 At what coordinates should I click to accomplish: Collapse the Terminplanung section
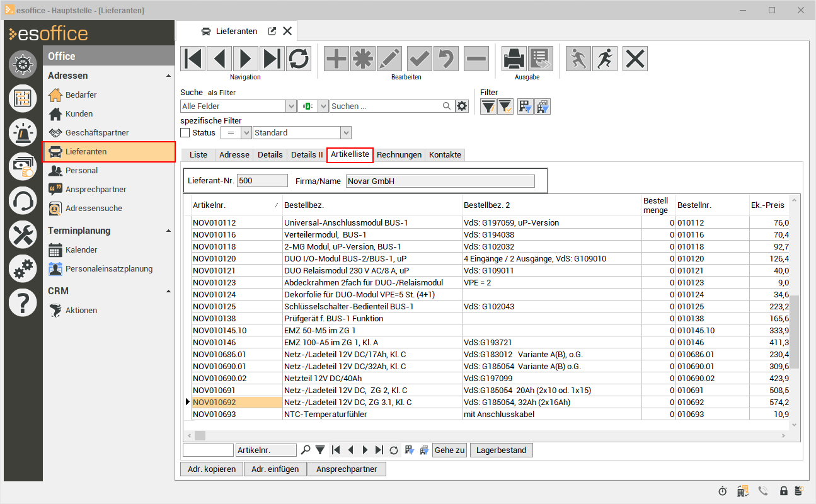click(x=168, y=231)
